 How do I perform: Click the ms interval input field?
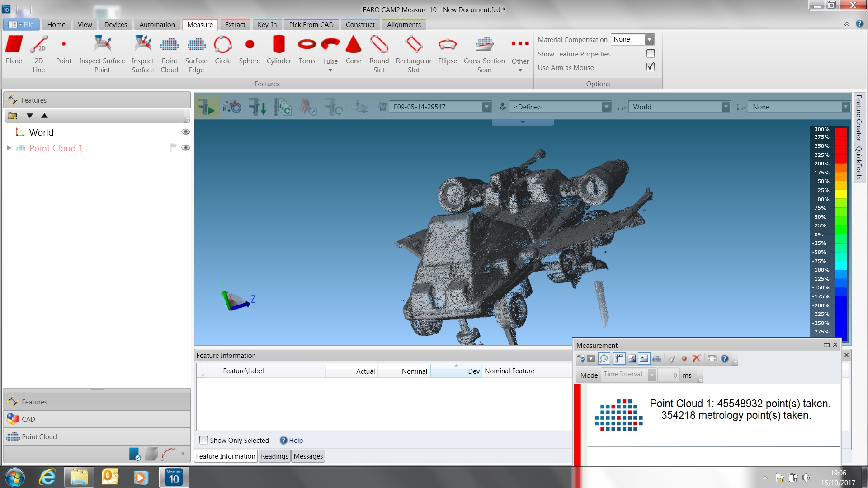[x=669, y=375]
